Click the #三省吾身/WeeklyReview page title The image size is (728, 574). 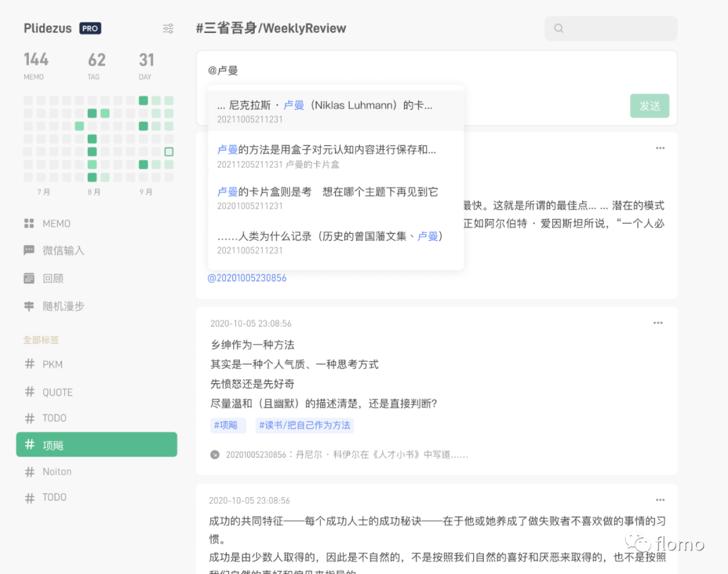(271, 28)
